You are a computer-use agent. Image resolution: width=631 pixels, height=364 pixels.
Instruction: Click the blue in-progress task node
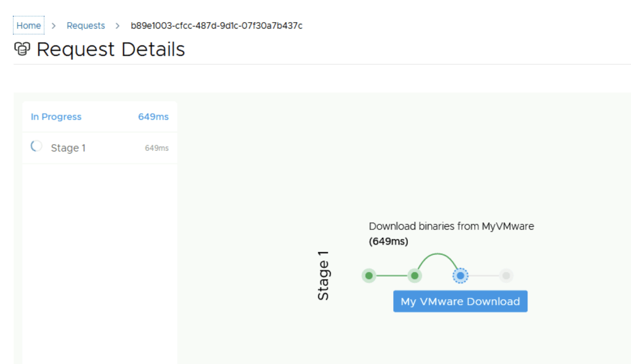click(x=460, y=275)
